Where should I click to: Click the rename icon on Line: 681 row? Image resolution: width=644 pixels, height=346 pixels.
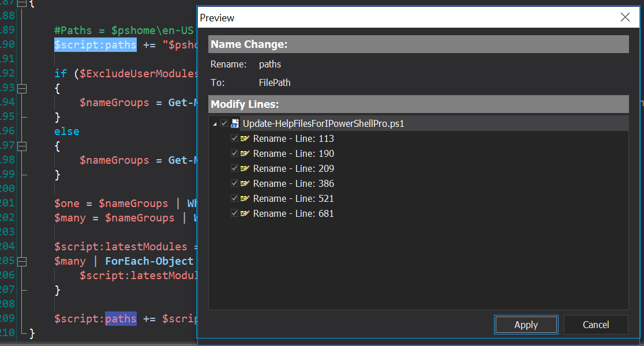pyautogui.click(x=245, y=213)
